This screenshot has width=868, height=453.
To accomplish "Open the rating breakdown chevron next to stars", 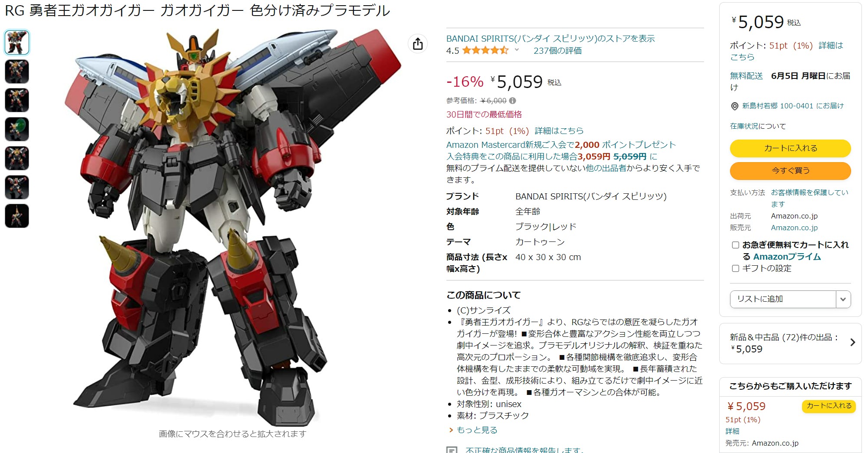I will click(517, 50).
